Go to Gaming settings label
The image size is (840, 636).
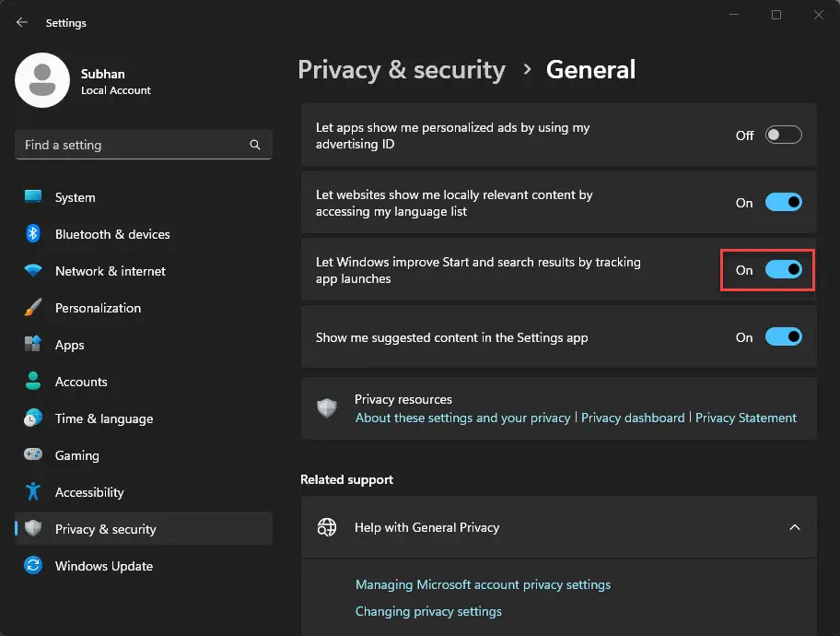pos(77,456)
